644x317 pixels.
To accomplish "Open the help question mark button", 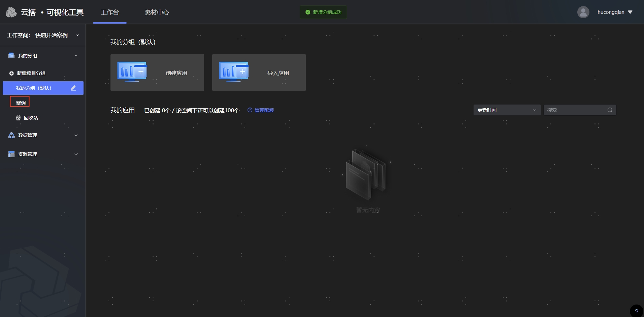I will (x=636, y=311).
